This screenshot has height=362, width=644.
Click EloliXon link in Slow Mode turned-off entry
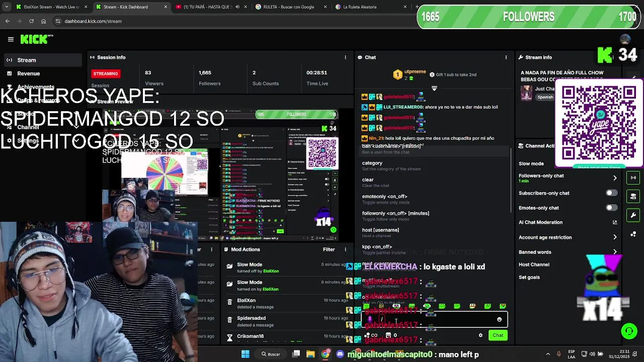click(271, 271)
